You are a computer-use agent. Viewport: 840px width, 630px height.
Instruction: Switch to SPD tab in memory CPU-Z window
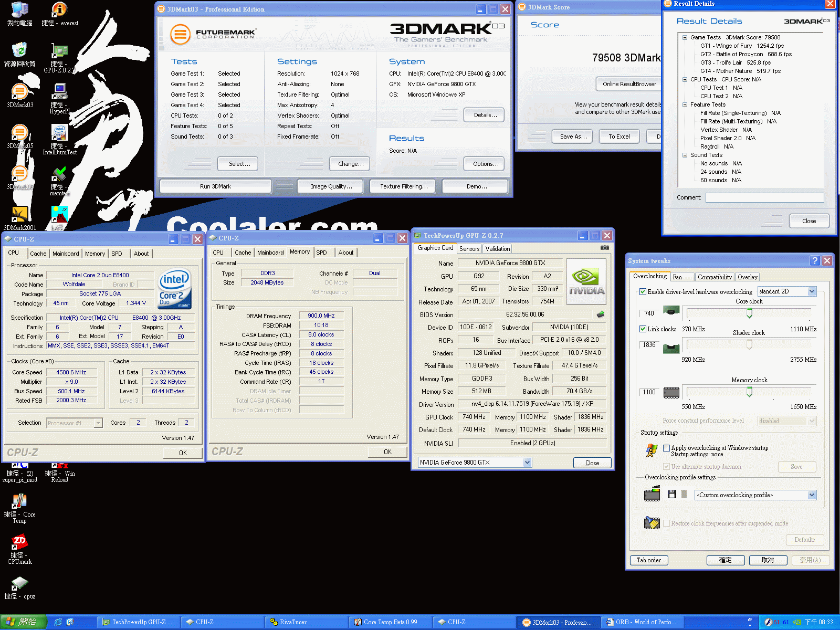click(x=321, y=253)
